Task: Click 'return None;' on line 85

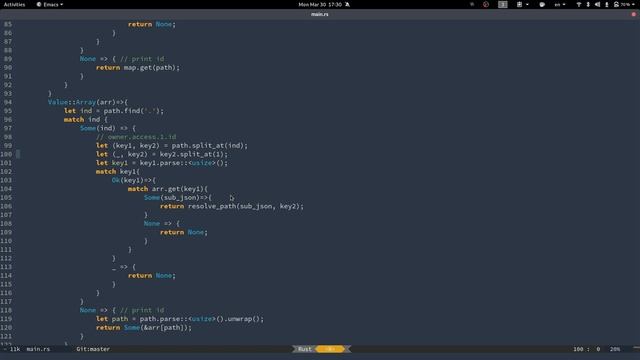Action: [x=152, y=24]
